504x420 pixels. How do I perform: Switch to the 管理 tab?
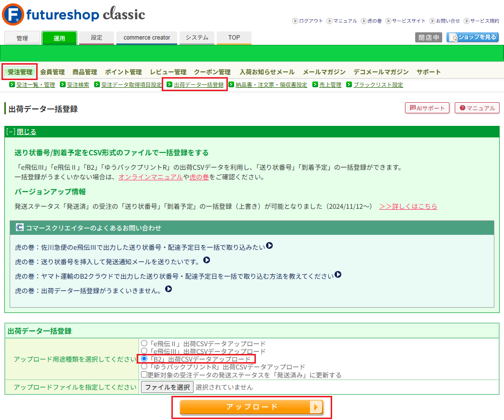click(22, 38)
